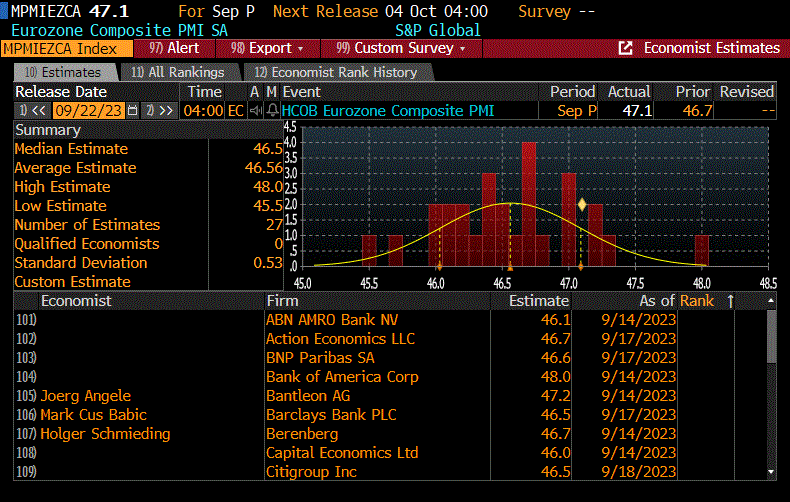790x502 pixels.
Task: Click Berenberg firm name
Action: (x=302, y=434)
